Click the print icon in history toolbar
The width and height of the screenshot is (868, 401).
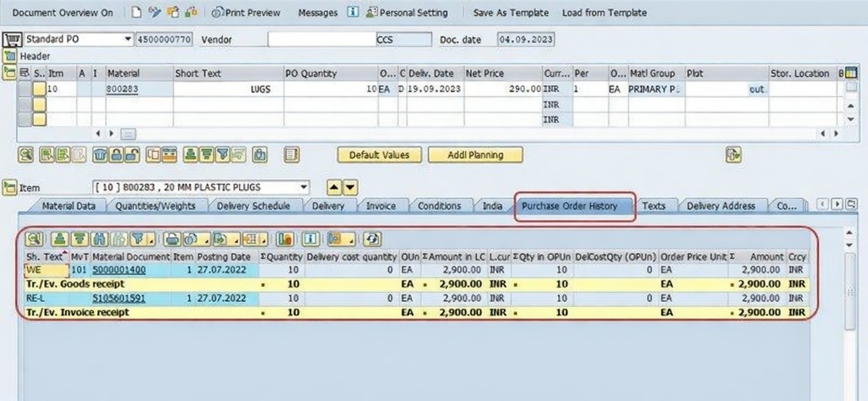(x=171, y=239)
